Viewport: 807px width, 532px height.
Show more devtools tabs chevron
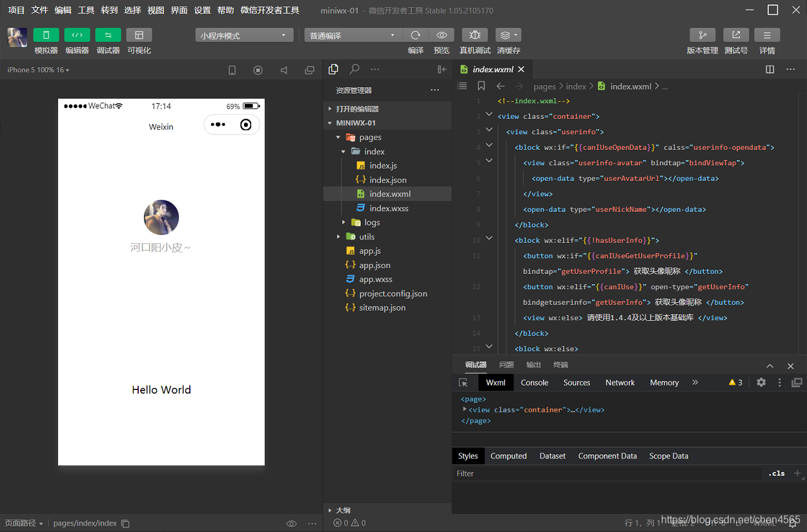[695, 383]
